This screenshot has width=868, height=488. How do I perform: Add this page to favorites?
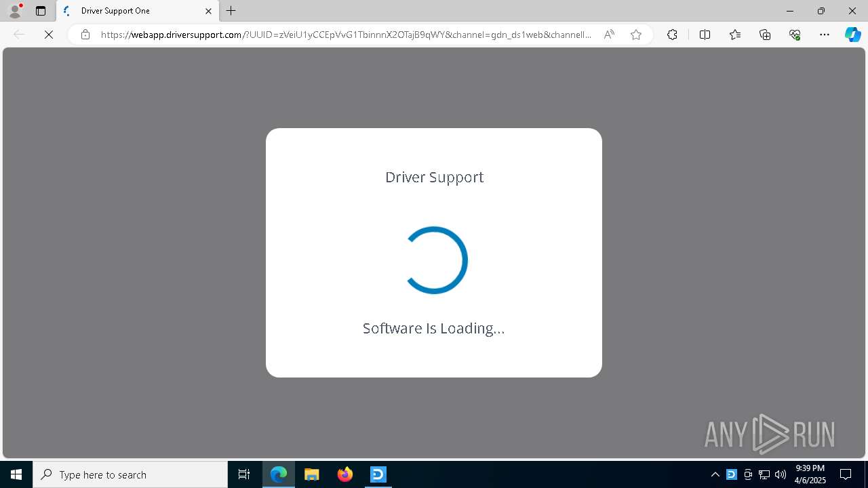636,35
